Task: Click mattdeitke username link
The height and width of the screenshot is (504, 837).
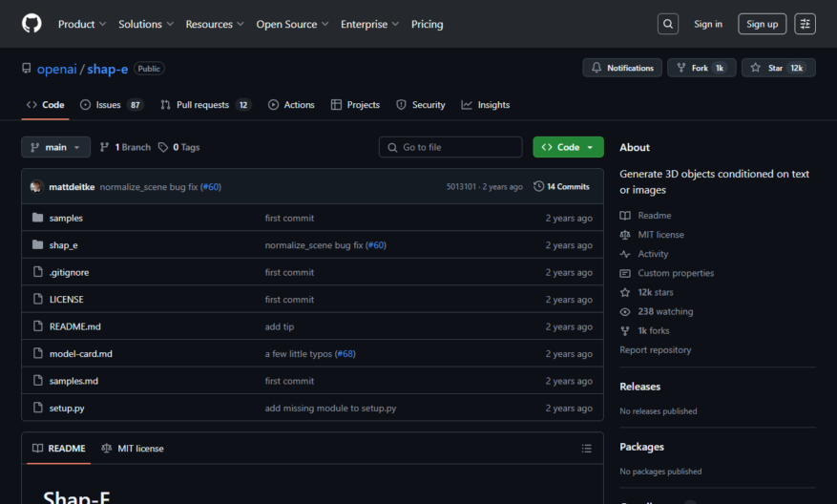Action: 72,187
